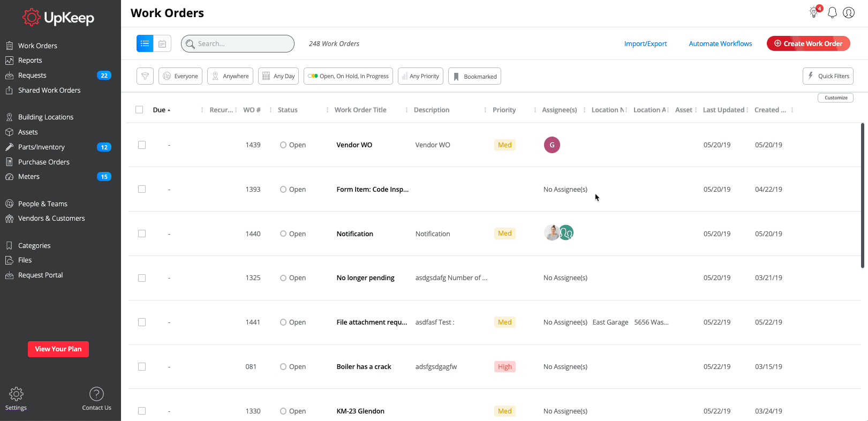Switch to the list view icon
868x421 pixels.
[145, 43]
